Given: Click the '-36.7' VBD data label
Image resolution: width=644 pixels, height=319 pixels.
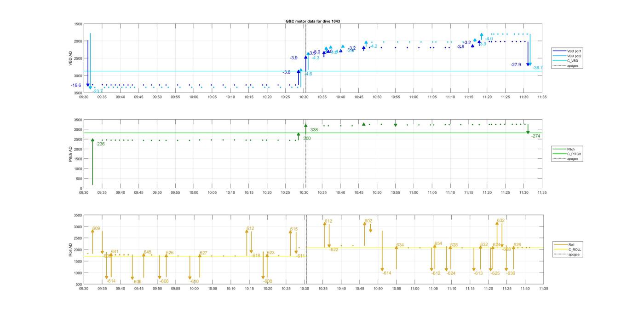Looking at the screenshot, I should pyautogui.click(x=537, y=68).
